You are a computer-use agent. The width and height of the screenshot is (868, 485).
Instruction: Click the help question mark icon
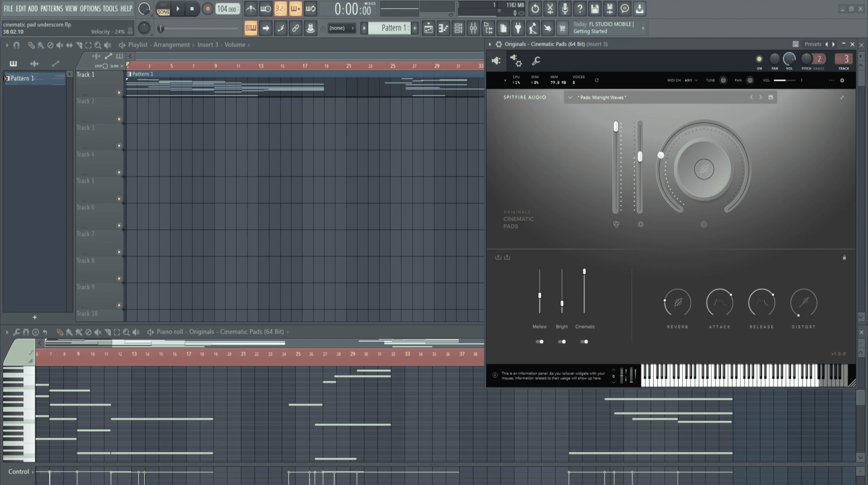(580, 9)
